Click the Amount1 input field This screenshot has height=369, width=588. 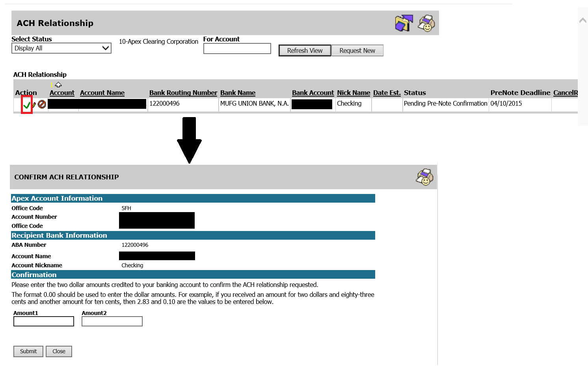[44, 321]
